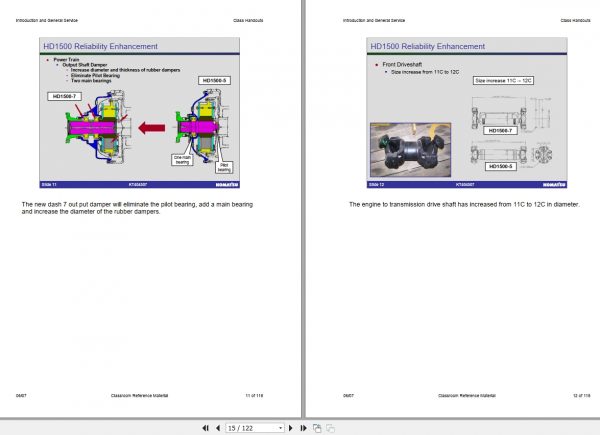Click the HD1500-7 label on the damper slide

(x=64, y=96)
